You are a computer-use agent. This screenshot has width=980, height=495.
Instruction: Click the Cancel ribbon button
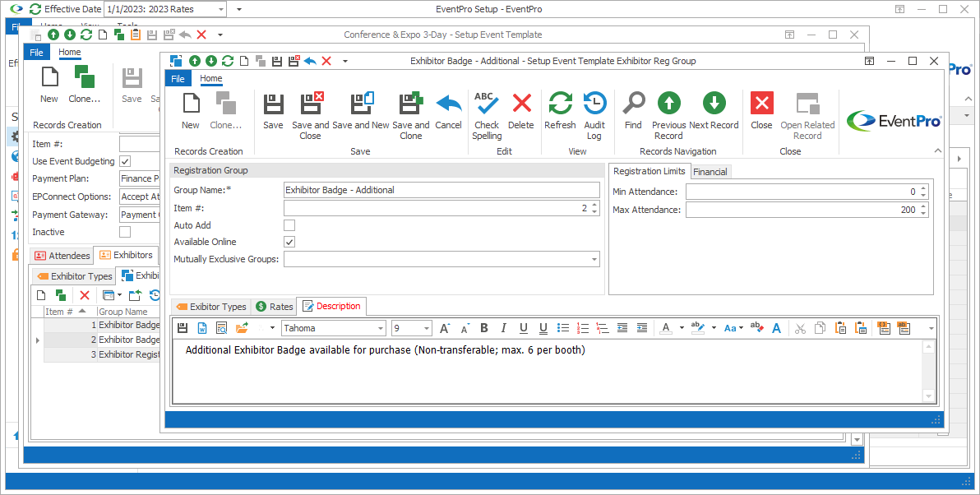(448, 111)
